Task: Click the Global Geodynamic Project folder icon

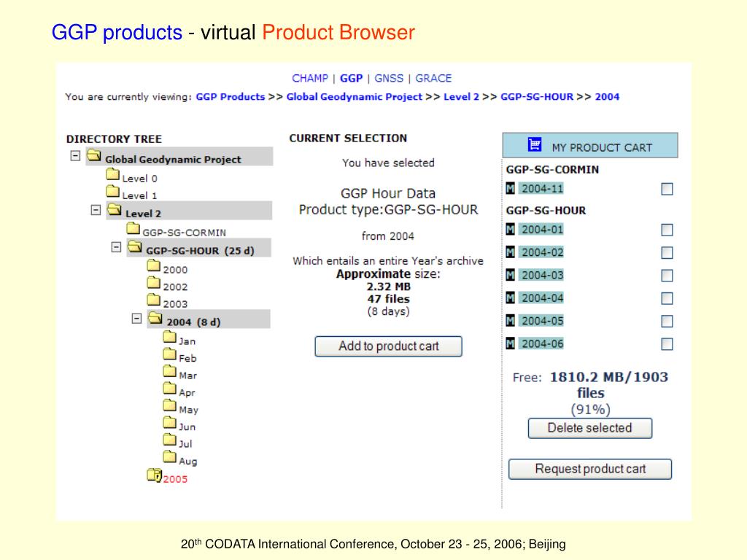Action: tap(94, 155)
